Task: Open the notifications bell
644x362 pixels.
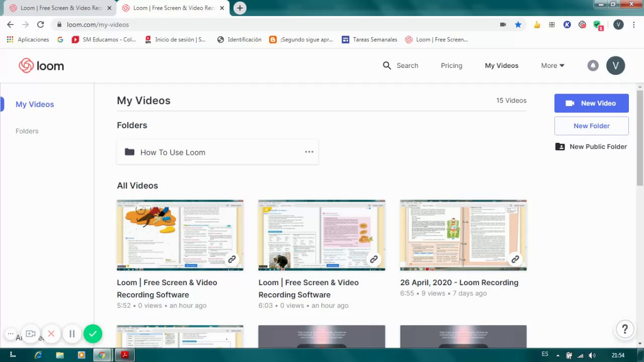Action: pyautogui.click(x=593, y=65)
